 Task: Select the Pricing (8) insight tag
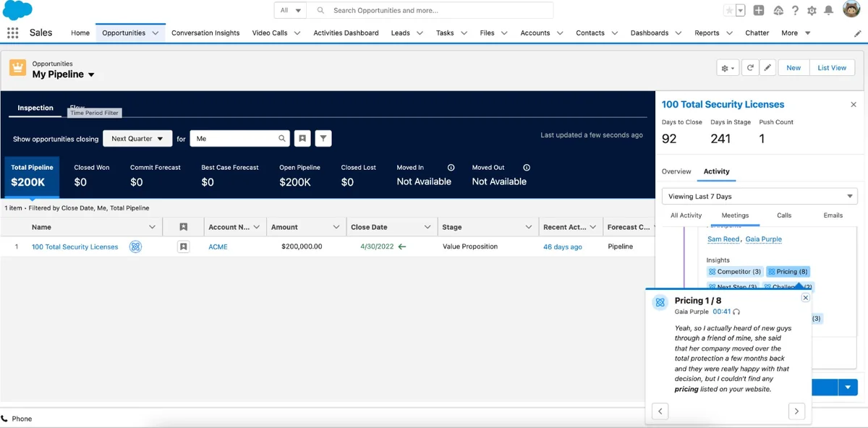coord(788,272)
